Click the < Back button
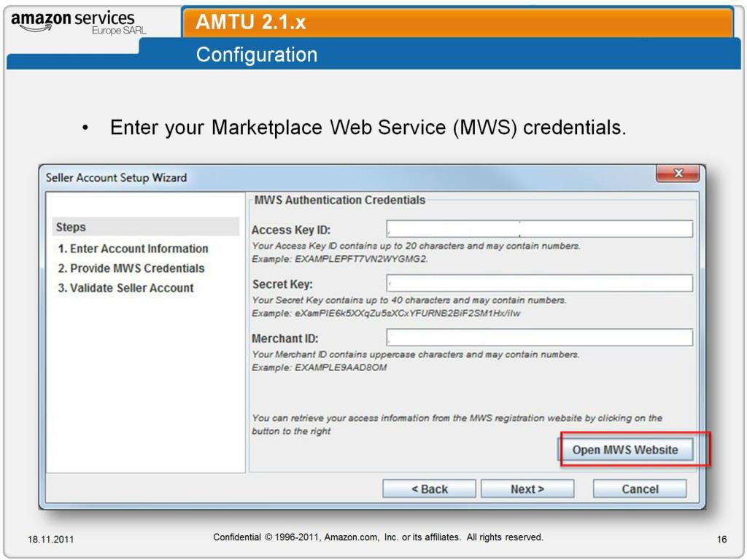Viewport: 747px width, 560px height. point(429,489)
